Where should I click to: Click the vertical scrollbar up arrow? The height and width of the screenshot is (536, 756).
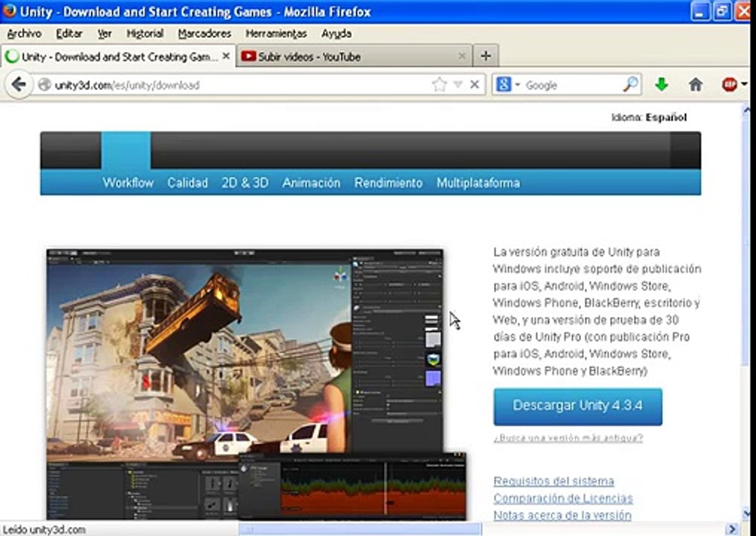tap(746, 111)
